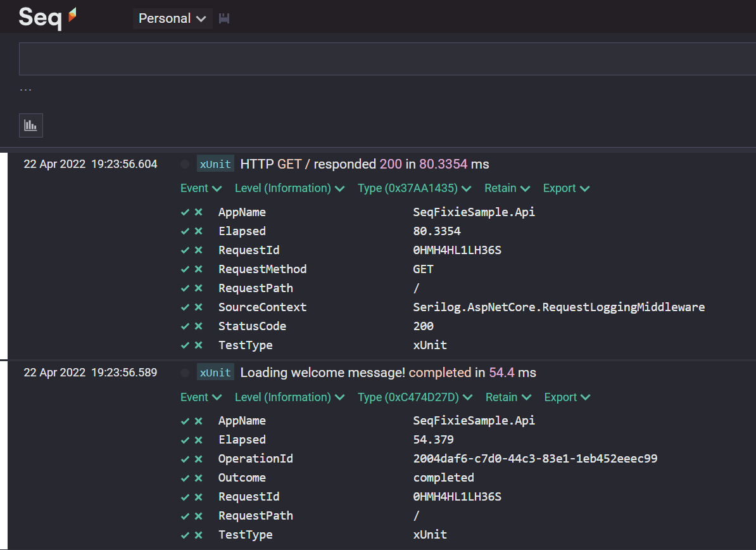
Task: Click checkmark for RequestId in HTTP GET event
Action: point(185,250)
